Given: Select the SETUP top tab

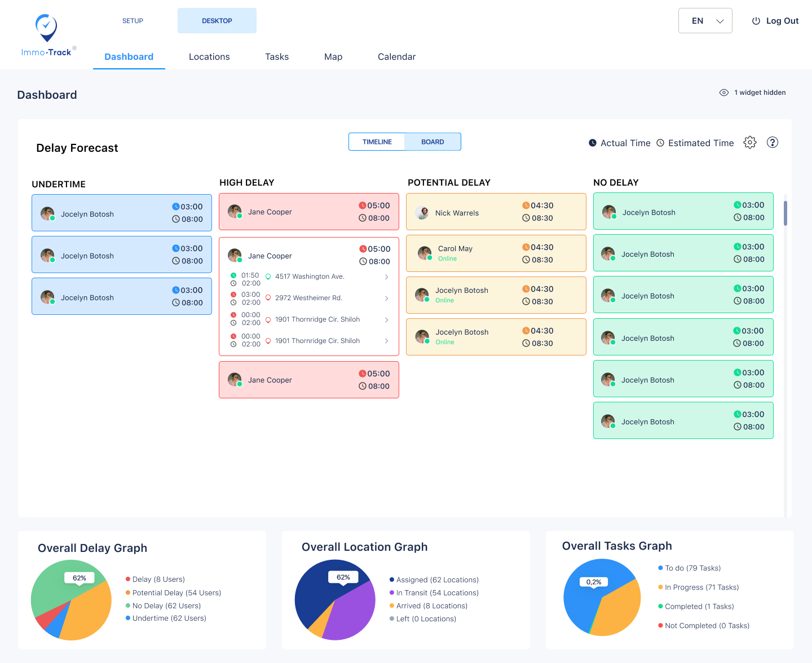Looking at the screenshot, I should tap(133, 21).
